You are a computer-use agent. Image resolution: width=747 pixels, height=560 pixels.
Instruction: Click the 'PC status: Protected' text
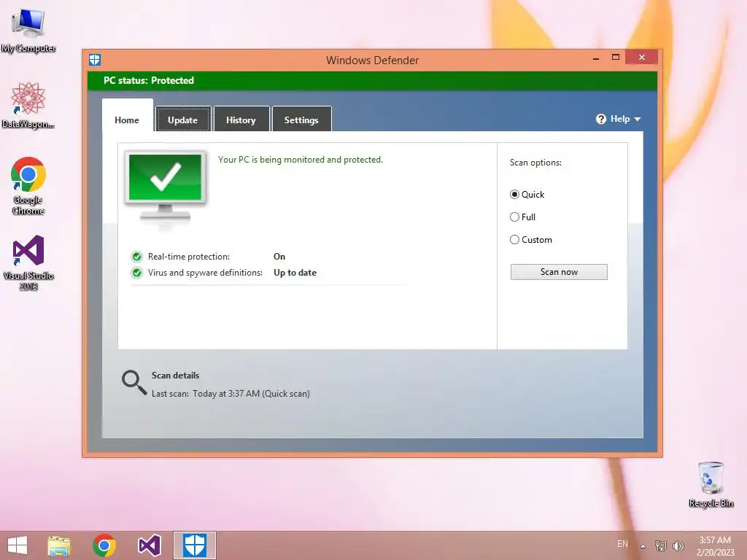pos(149,80)
